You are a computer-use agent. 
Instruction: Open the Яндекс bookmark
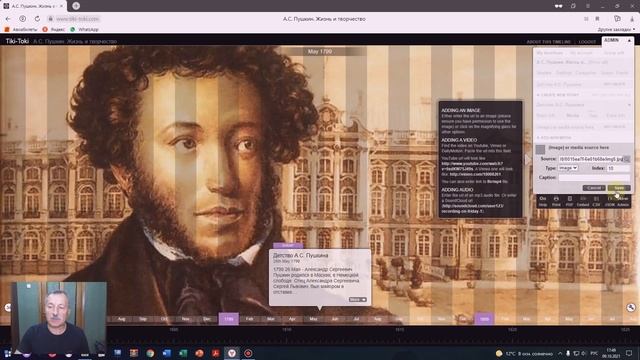pos(54,29)
